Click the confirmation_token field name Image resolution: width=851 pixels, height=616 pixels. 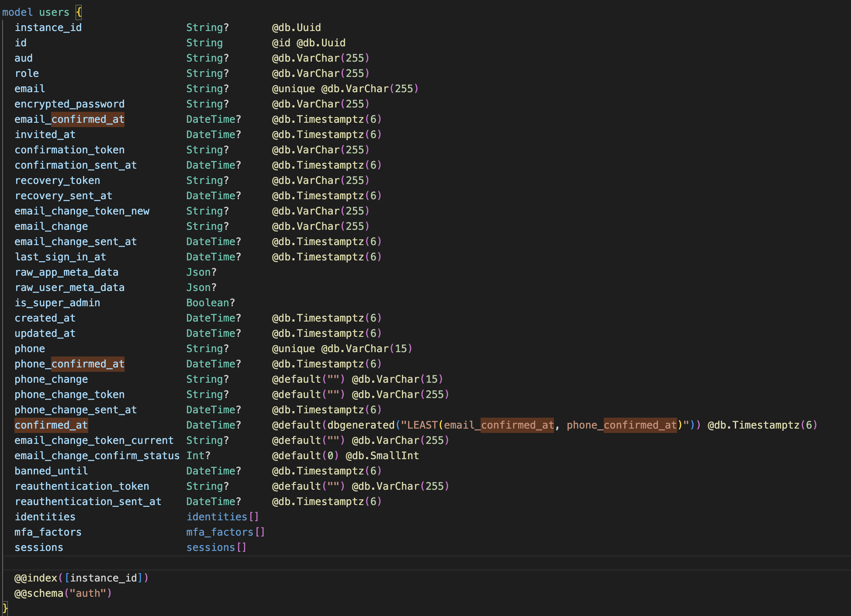pyautogui.click(x=69, y=150)
